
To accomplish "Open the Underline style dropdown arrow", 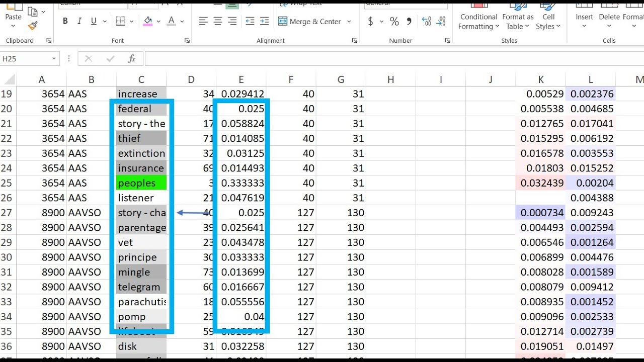I will pyautogui.click(x=104, y=22).
